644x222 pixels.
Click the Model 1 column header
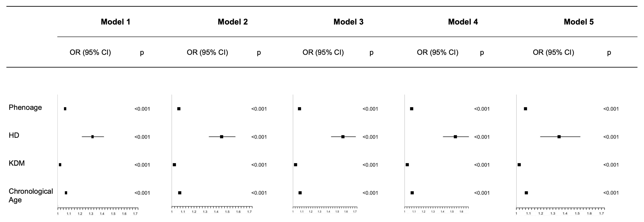pos(115,22)
